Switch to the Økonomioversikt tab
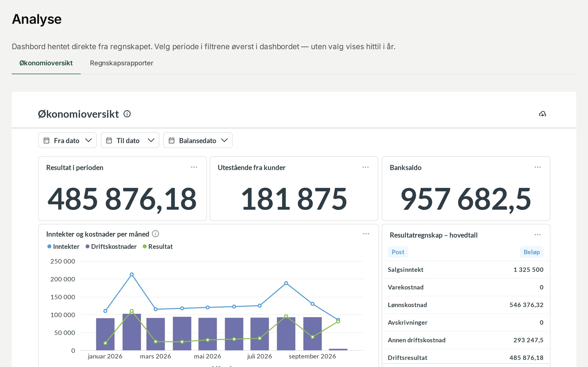Screen dimensions: 588x367 point(46,63)
